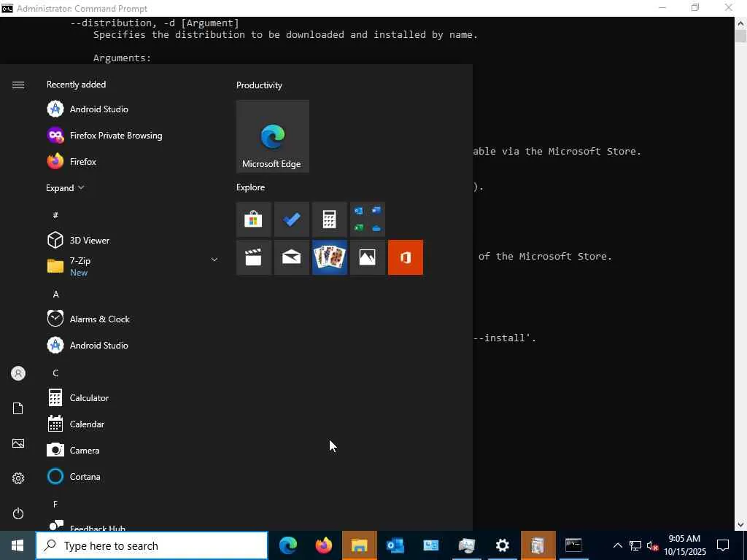Open Outlook from the taskbar
747x560 pixels.
[x=395, y=545]
